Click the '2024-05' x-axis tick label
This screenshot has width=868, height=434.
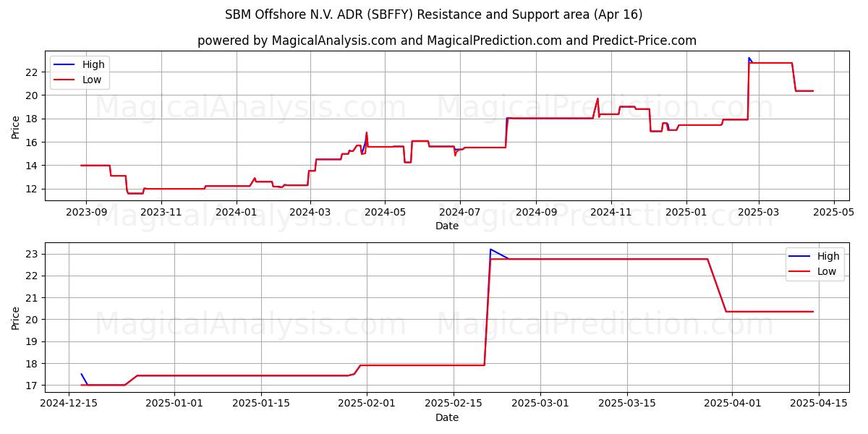pyautogui.click(x=385, y=212)
